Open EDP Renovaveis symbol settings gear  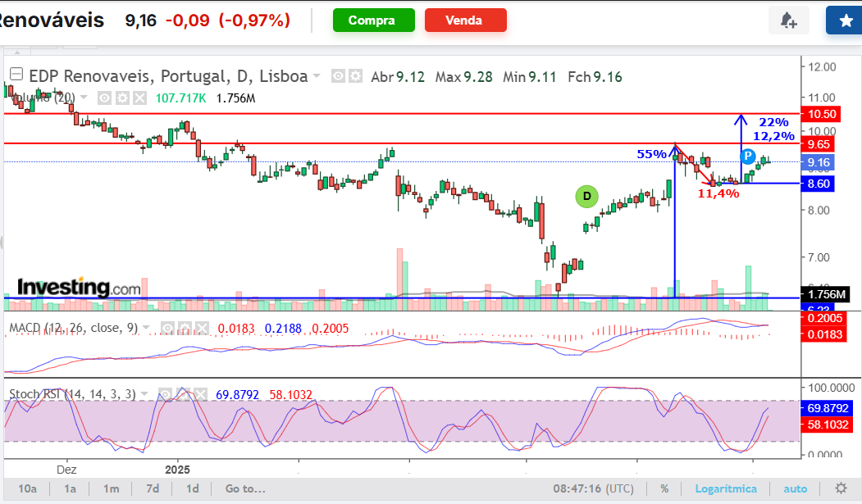pos(356,76)
